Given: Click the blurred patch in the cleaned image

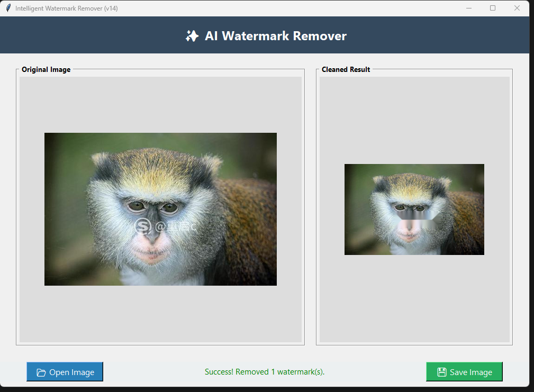Looking at the screenshot, I should 418,215.
